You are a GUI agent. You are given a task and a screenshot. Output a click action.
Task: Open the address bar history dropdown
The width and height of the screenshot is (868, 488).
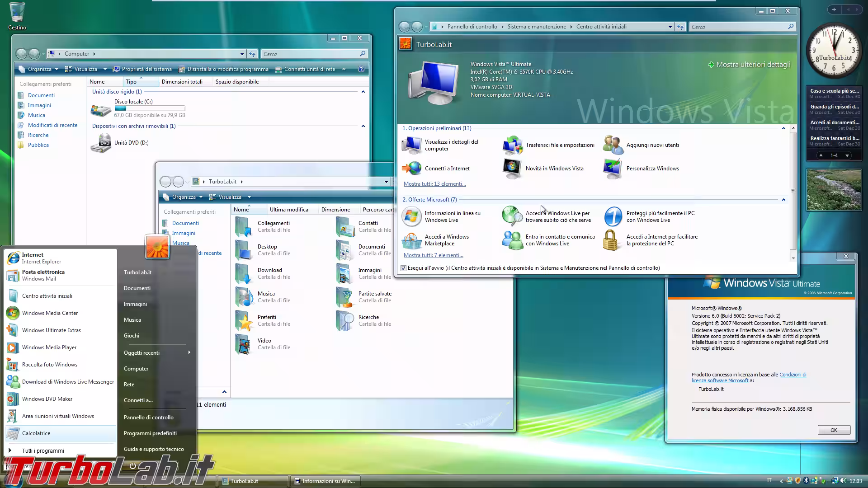point(670,27)
